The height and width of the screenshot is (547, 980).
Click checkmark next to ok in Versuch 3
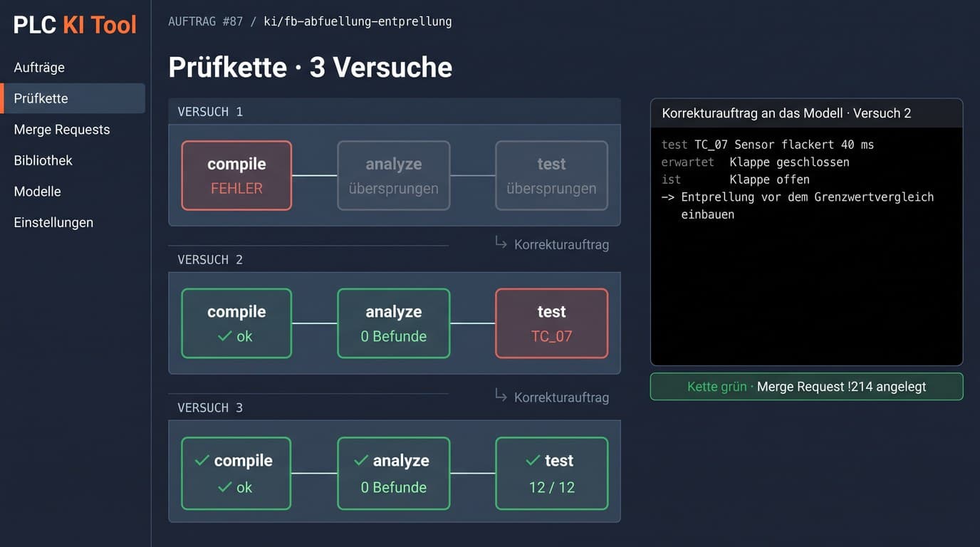pos(225,487)
